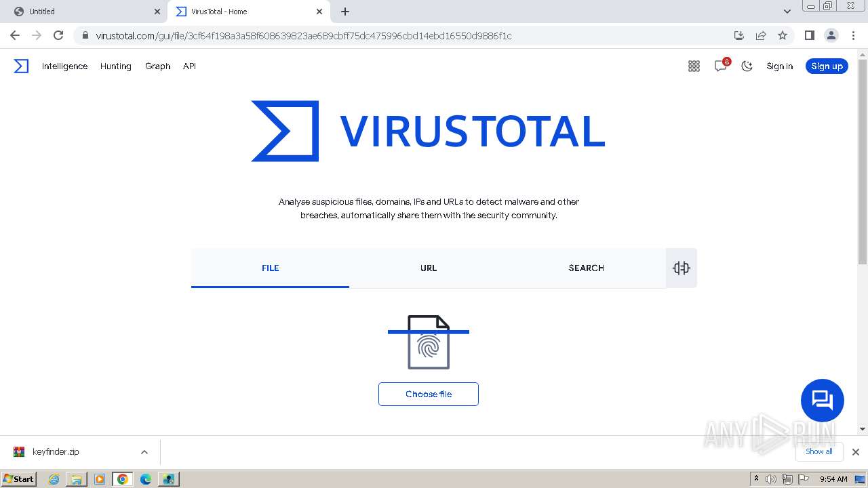Image resolution: width=868 pixels, height=488 pixels.
Task: Click network tray icon
Action: (x=787, y=479)
